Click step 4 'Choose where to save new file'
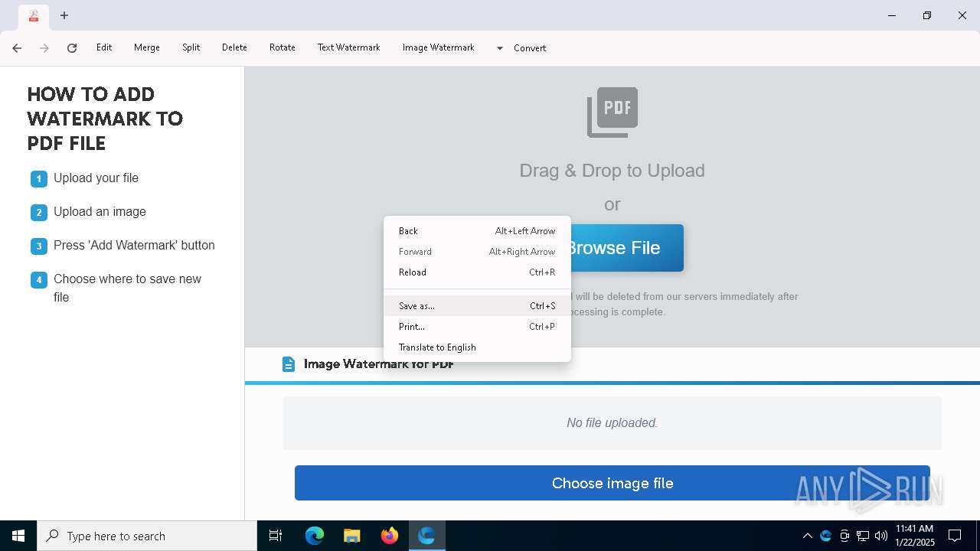 (127, 289)
